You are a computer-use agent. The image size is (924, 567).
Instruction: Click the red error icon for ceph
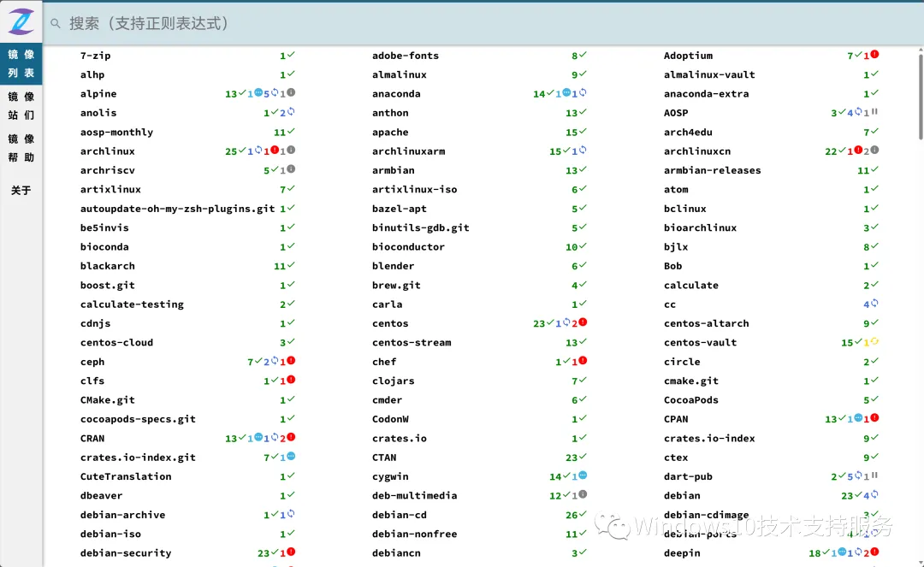[291, 360]
